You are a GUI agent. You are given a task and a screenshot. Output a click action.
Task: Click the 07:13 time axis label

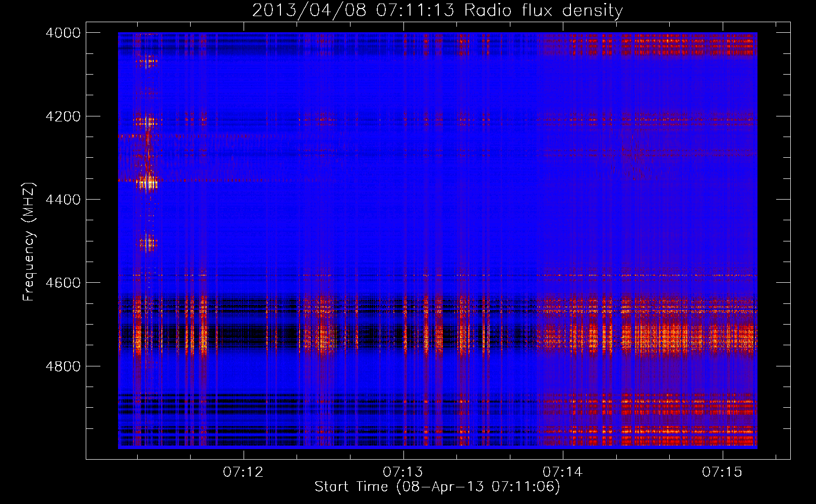pyautogui.click(x=403, y=472)
